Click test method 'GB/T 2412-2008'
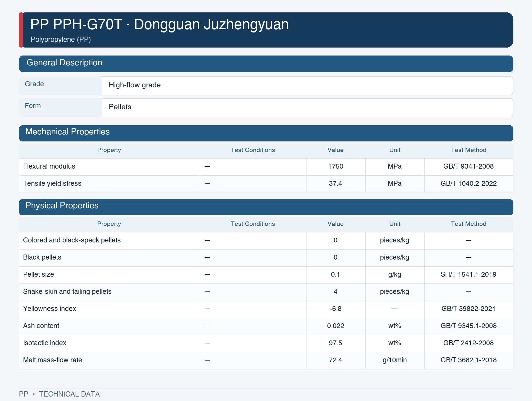Screen dimensions: 532x401 468,343
